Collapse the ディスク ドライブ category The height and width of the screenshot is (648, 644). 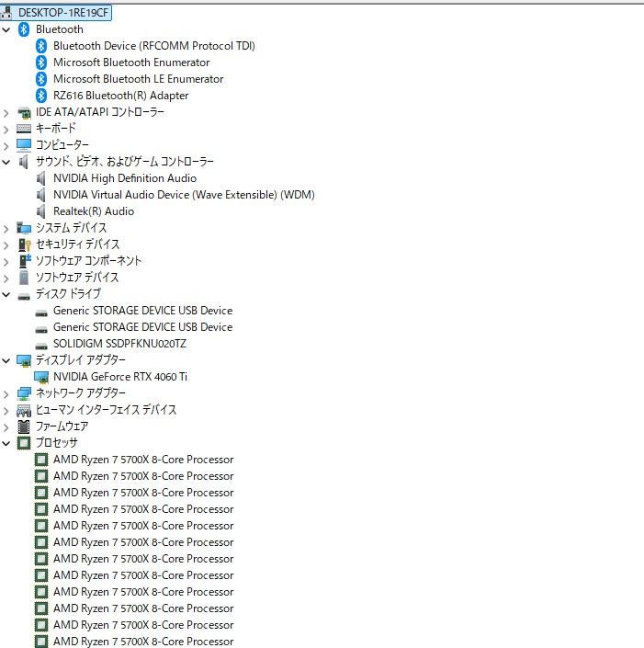click(6, 295)
